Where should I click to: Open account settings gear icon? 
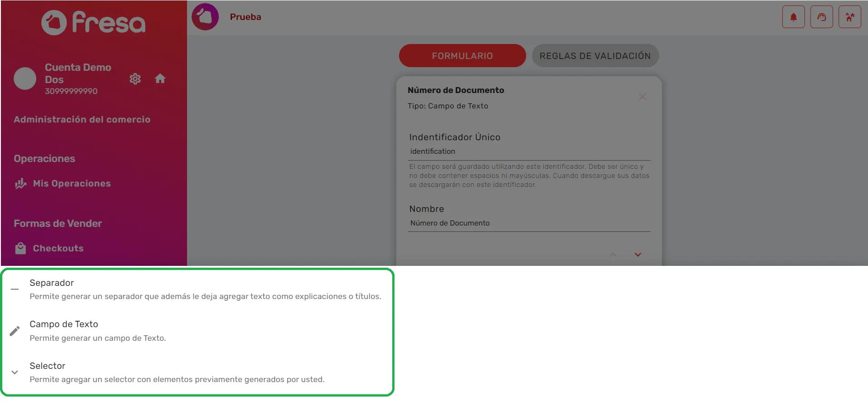[135, 79]
